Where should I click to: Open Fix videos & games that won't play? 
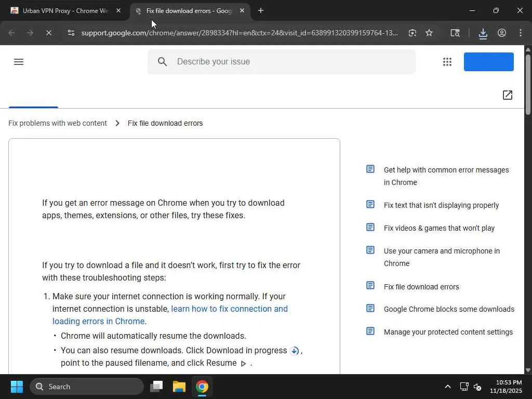point(439,228)
